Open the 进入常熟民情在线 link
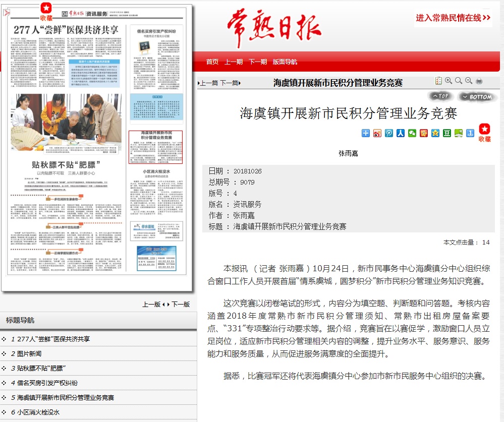 (453, 18)
